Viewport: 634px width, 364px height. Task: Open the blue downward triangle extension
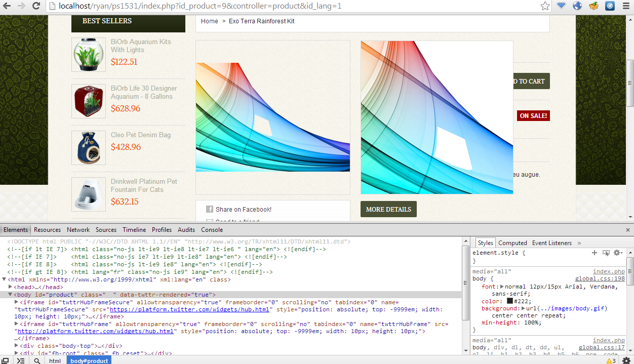point(561,6)
